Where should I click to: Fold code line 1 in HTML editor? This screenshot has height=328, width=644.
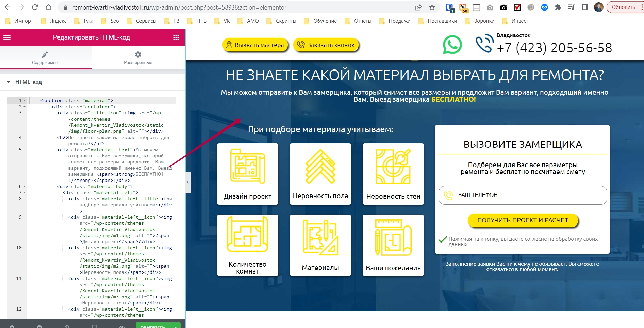(x=24, y=101)
